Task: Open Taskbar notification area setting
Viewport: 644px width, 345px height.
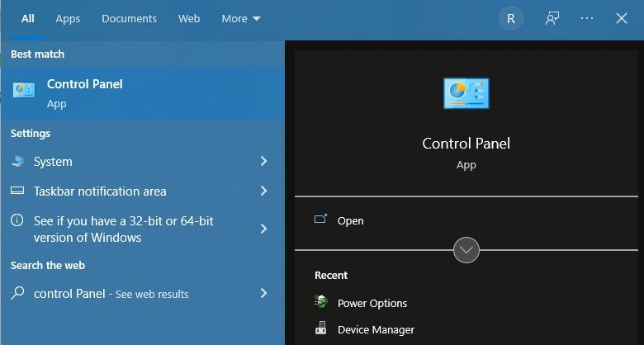Action: tap(143, 191)
